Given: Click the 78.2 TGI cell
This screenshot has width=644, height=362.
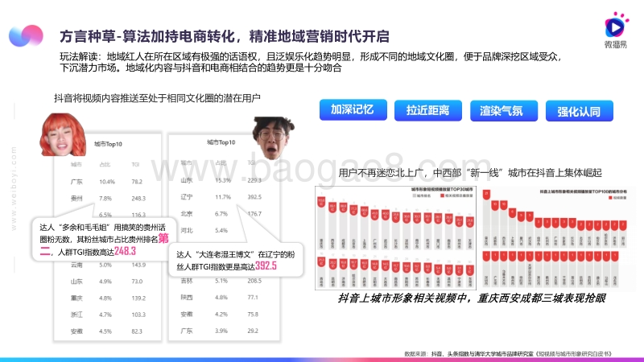Looking at the screenshot, I should coord(137,182).
